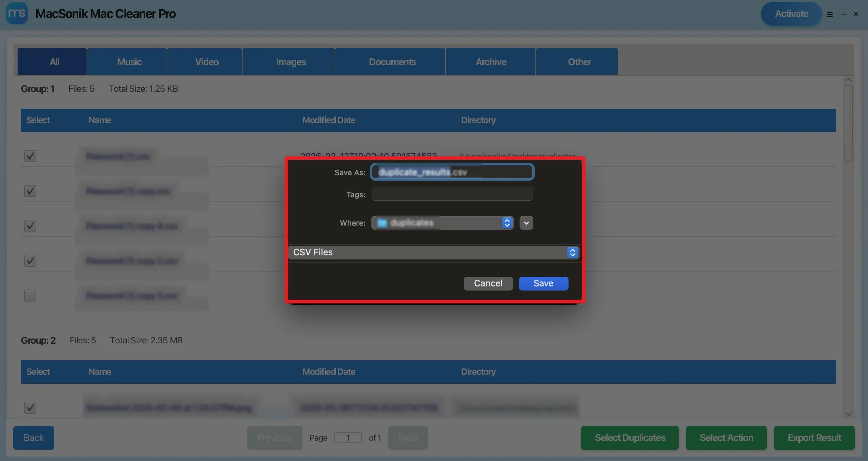Click the Cancel button in dialog
This screenshot has height=461, width=868.
pos(488,283)
